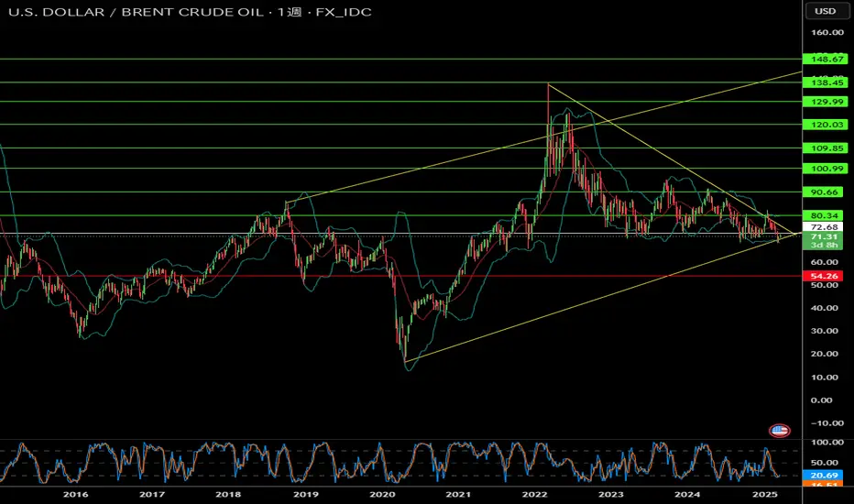This screenshot has width=854, height=504.
Task: Click the US flag event icon
Action: [x=780, y=431]
